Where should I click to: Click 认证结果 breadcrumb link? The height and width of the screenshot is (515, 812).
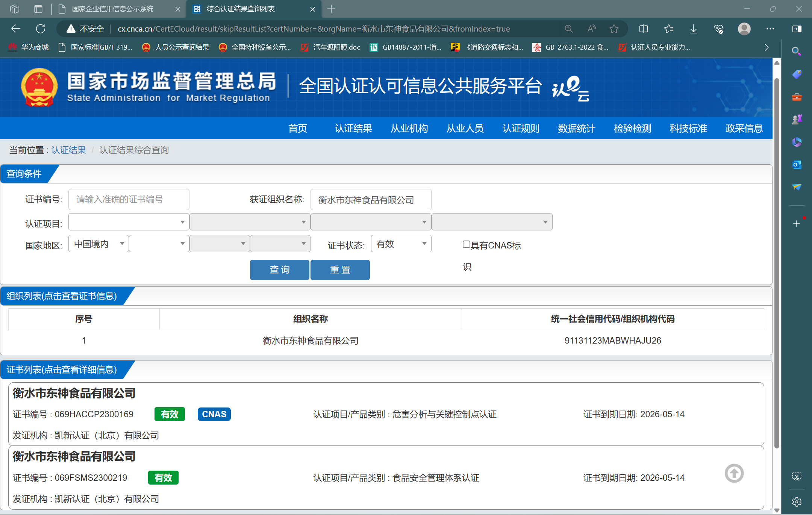(69, 150)
